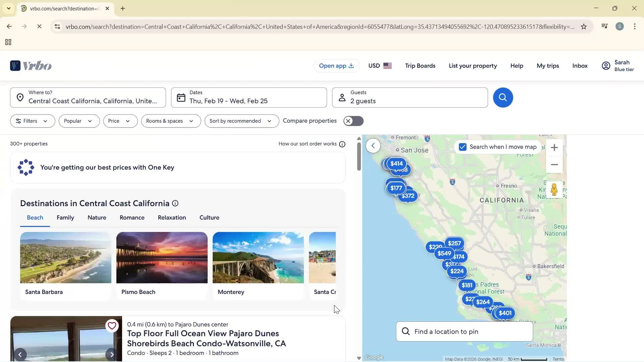
Task: Click the 'How our sort order works' info icon
Action: pos(342,144)
